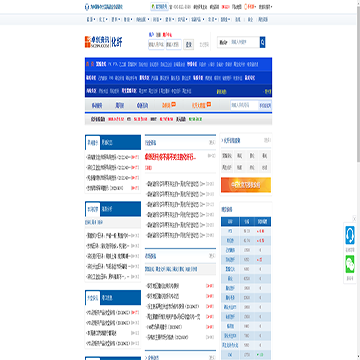Select the first tab in the gray tab bar
The width and height of the screenshot is (360, 360).
(97, 106)
